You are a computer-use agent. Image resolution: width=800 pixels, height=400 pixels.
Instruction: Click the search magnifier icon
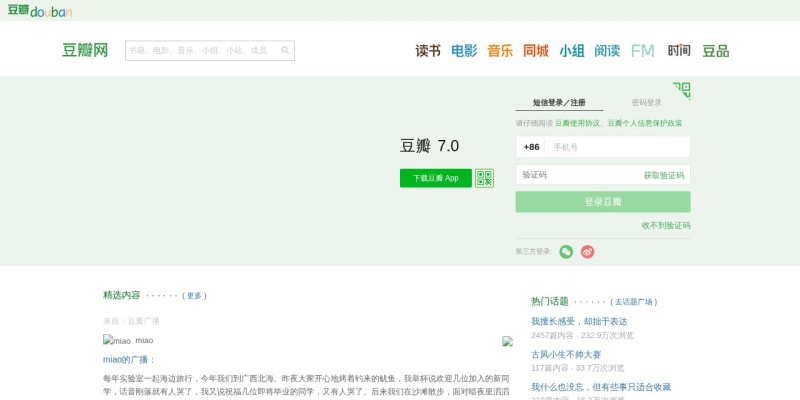(x=285, y=51)
